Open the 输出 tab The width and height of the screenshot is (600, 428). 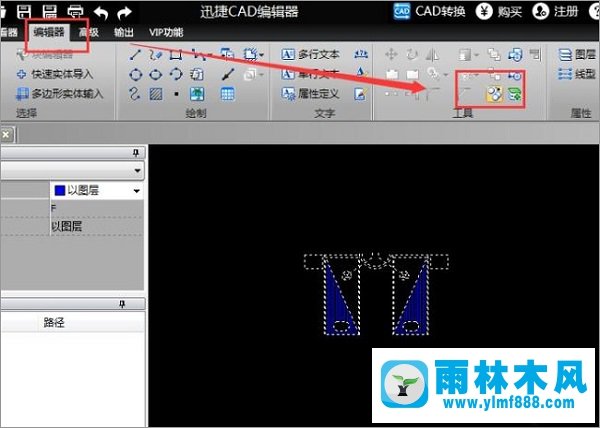click(x=124, y=33)
